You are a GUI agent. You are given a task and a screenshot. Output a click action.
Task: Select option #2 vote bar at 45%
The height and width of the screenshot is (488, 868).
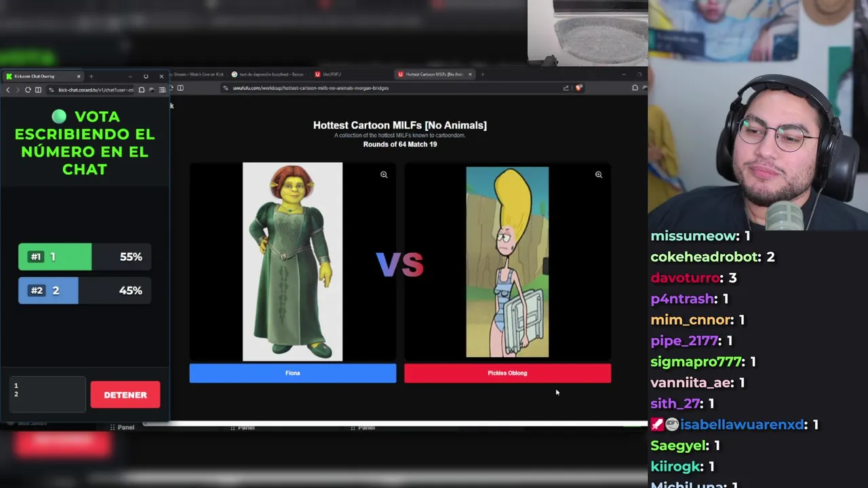85,290
